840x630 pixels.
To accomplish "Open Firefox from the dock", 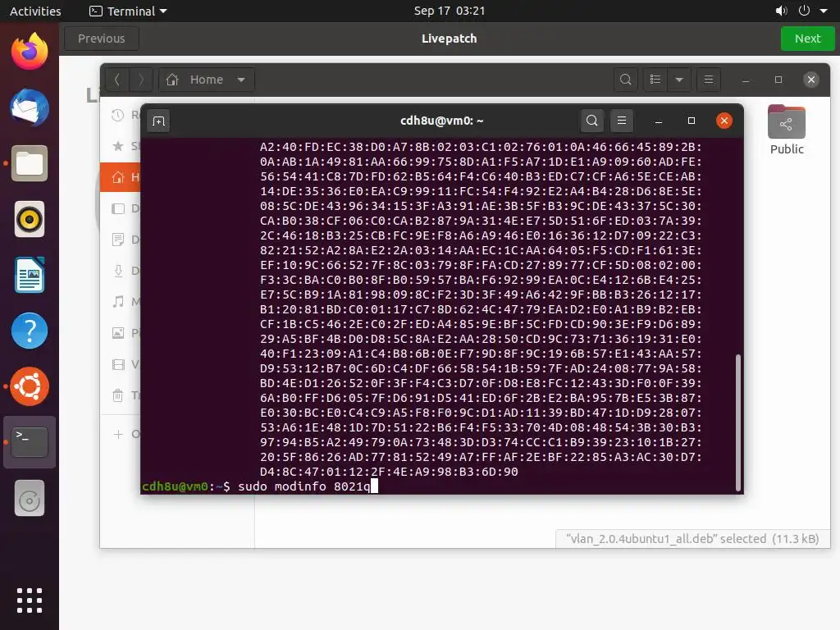I will coord(30,51).
